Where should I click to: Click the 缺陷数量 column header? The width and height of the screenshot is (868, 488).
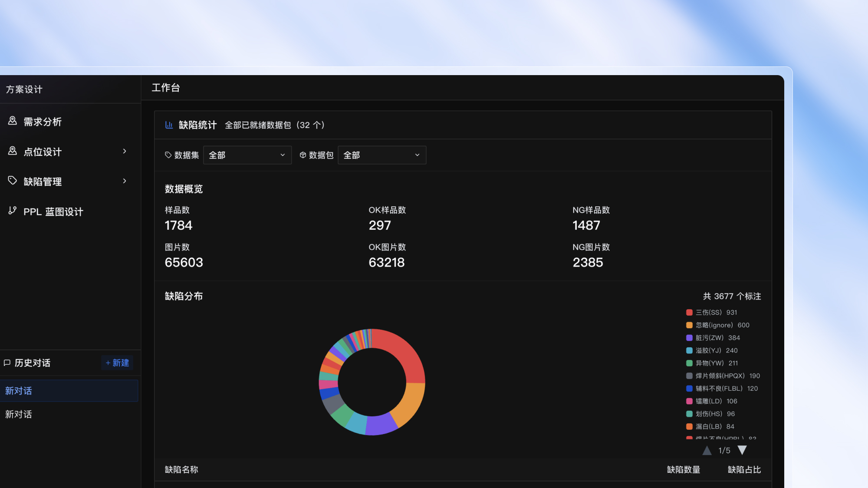pyautogui.click(x=684, y=470)
